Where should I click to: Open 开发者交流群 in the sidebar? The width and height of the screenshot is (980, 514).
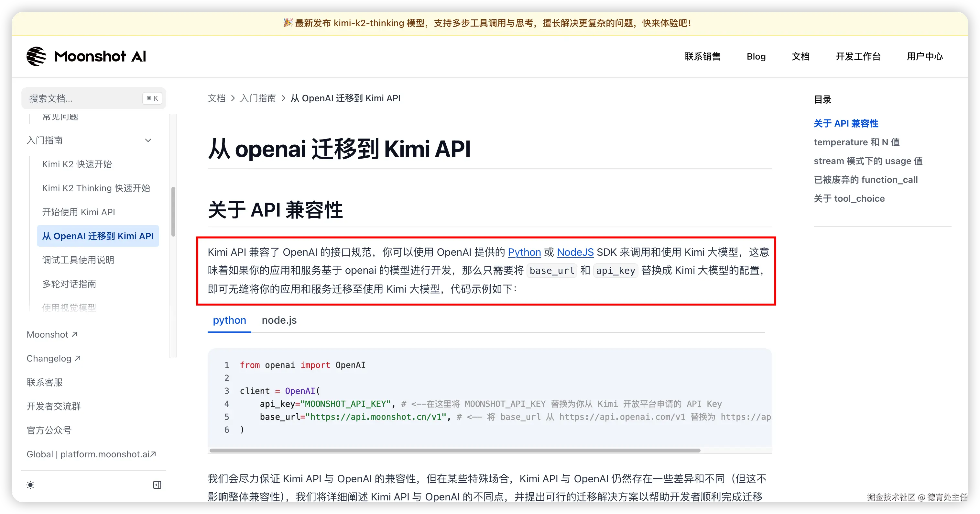click(54, 406)
